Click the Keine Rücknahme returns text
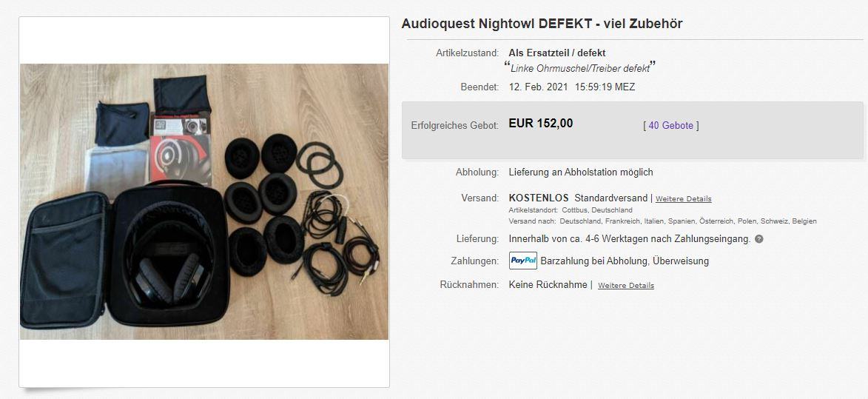868x399 pixels. point(548,285)
